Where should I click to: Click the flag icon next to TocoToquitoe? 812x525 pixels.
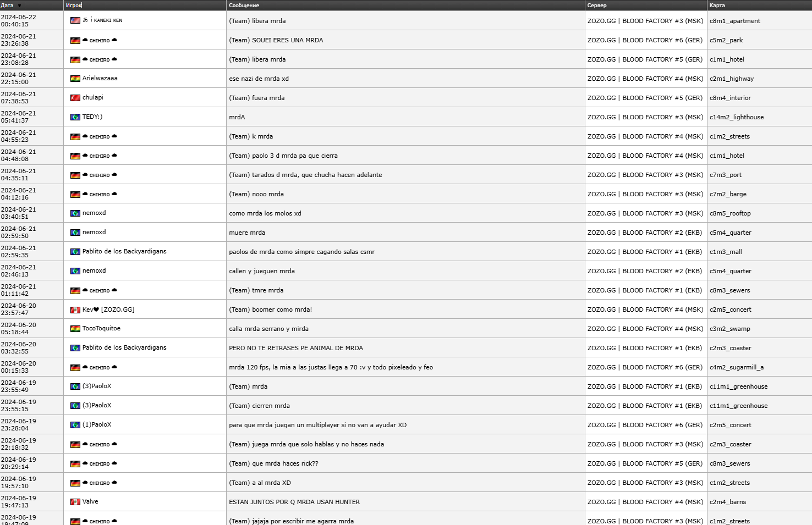tap(75, 329)
